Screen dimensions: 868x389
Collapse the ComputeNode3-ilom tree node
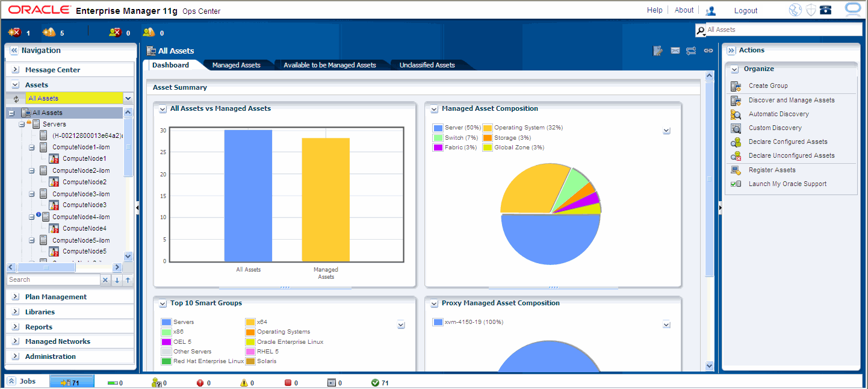pos(32,194)
